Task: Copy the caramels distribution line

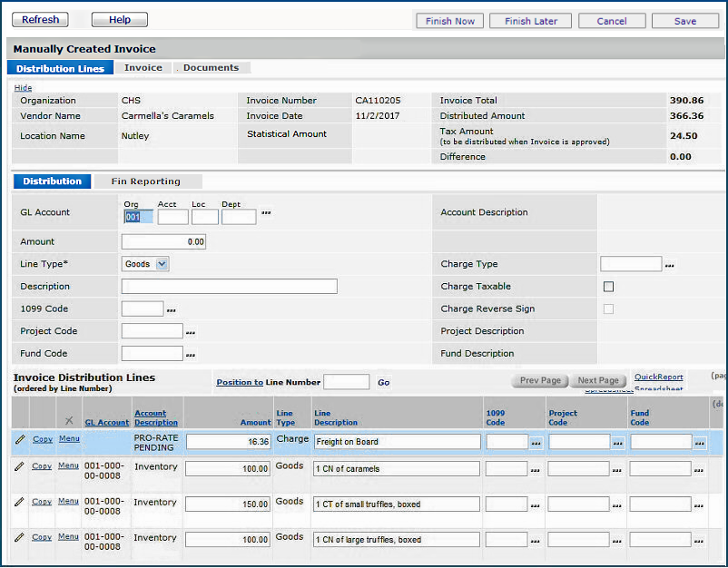Action: (42, 466)
